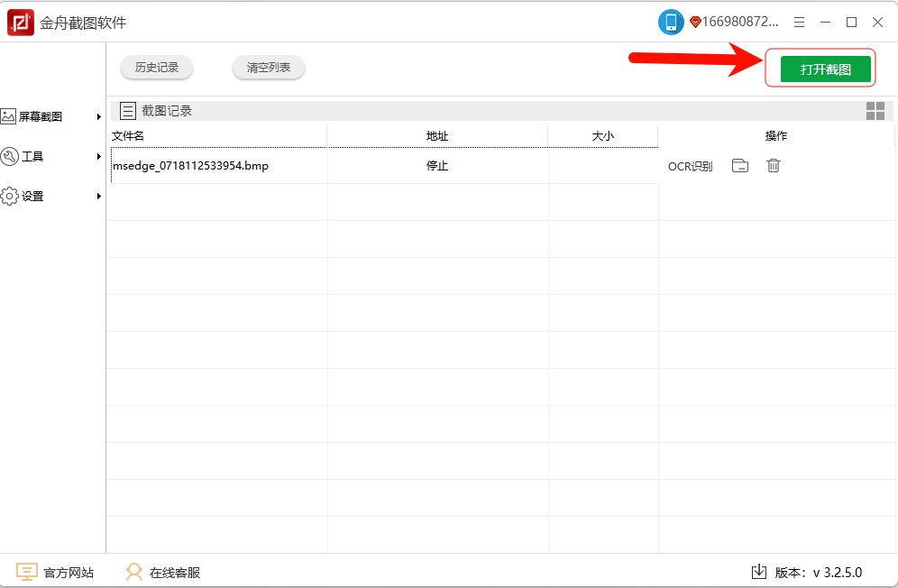Open the 历史记录 history list

[157, 68]
